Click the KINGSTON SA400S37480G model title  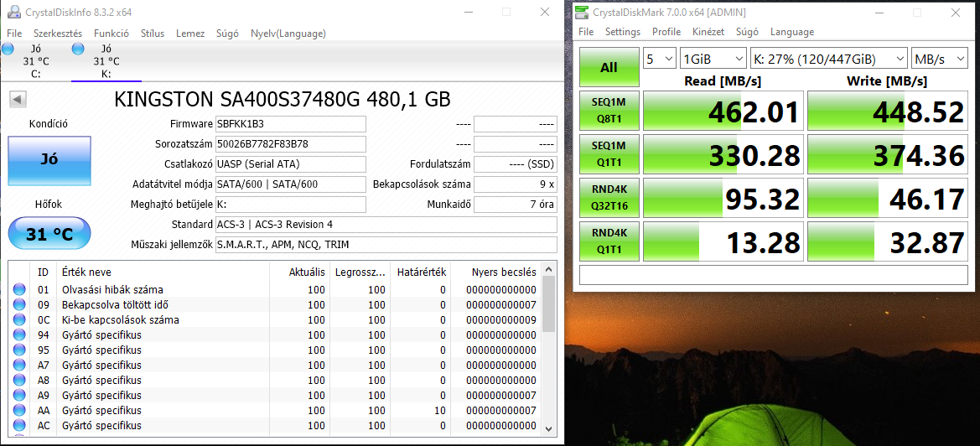click(283, 99)
